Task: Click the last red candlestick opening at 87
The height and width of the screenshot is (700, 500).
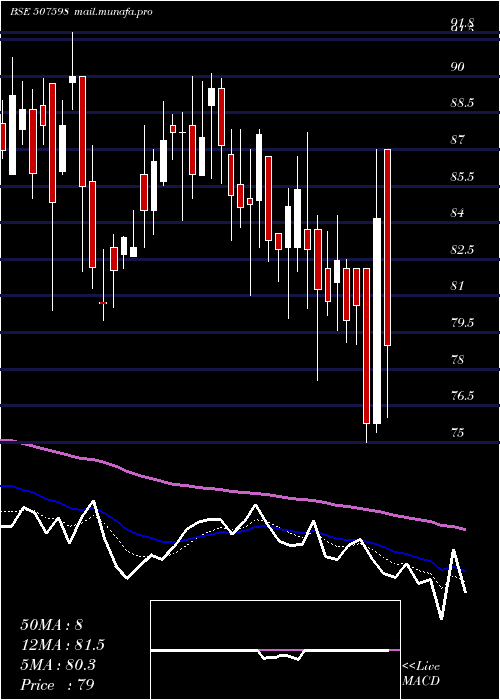Action: (388, 247)
